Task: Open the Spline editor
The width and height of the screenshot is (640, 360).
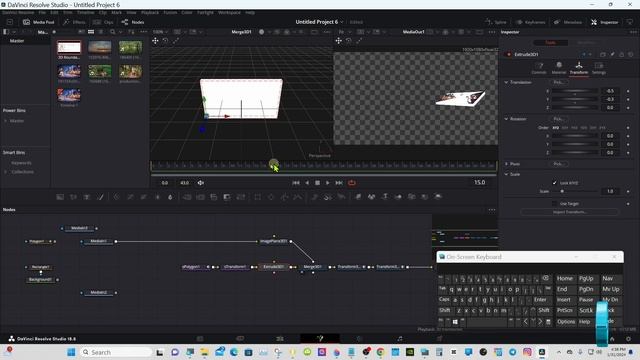Action: coord(496,22)
